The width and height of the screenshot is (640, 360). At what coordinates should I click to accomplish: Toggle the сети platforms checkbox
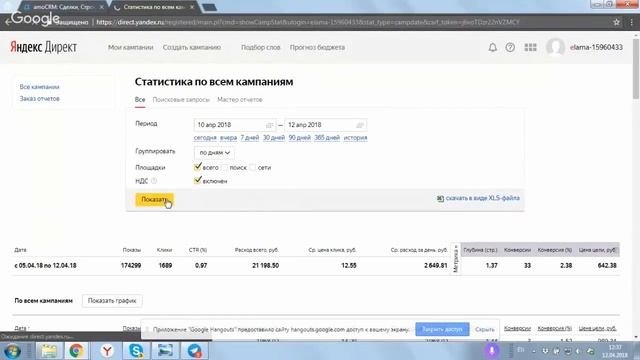pyautogui.click(x=253, y=167)
